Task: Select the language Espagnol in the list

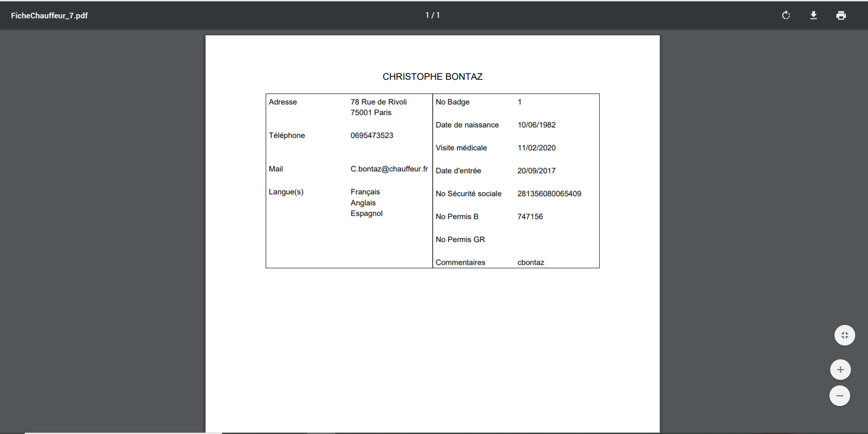Action: (366, 213)
